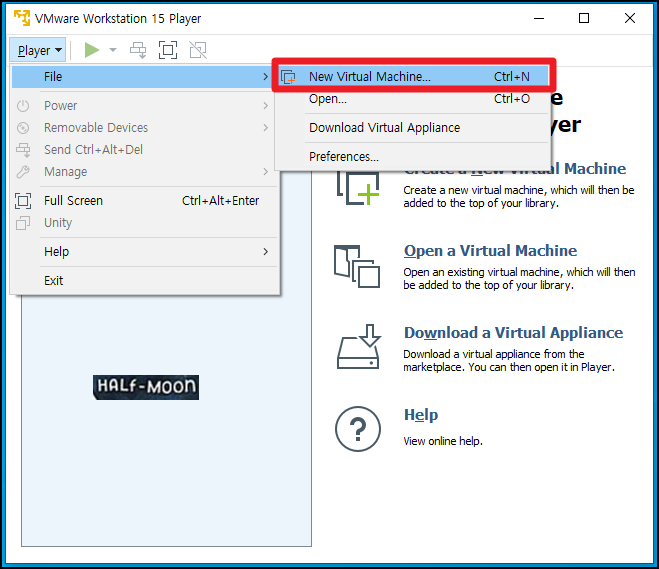Image resolution: width=659 pixels, height=569 pixels.
Task: Click Full Screen icon in Player menu
Action: pyautogui.click(x=23, y=201)
